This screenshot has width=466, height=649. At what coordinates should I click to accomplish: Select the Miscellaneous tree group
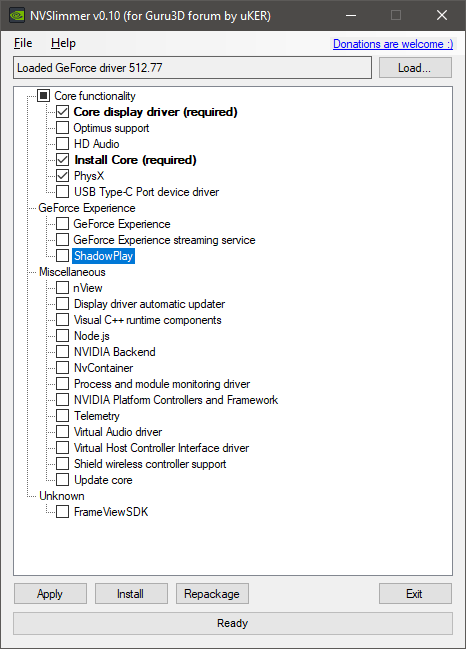72,272
